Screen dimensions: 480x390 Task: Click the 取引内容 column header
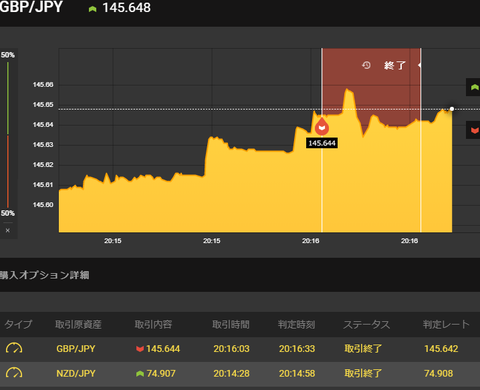[x=153, y=324]
